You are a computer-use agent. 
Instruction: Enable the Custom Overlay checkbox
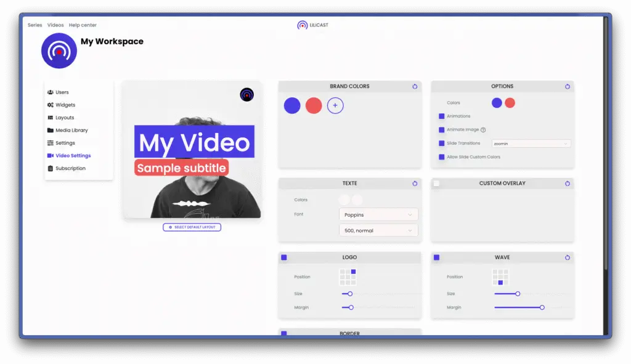(436, 184)
